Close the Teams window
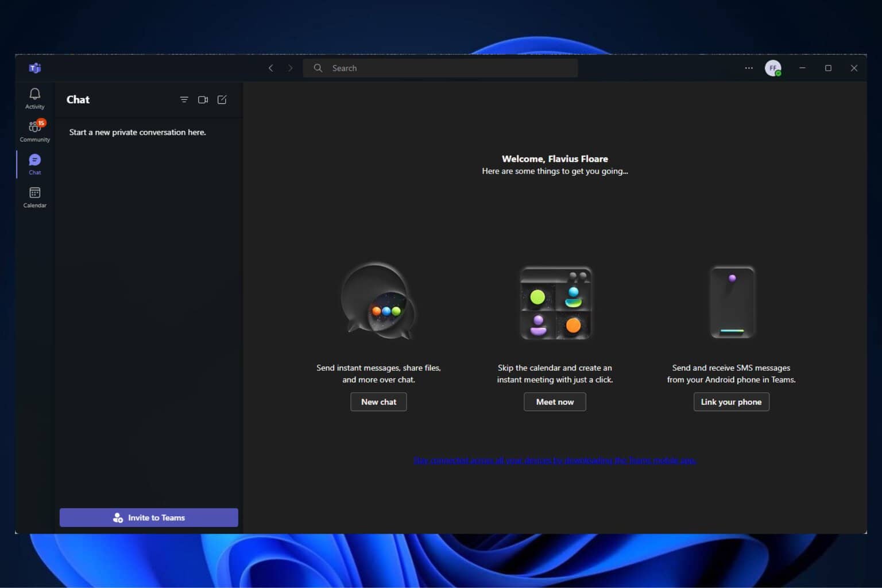The image size is (882, 588). (854, 68)
